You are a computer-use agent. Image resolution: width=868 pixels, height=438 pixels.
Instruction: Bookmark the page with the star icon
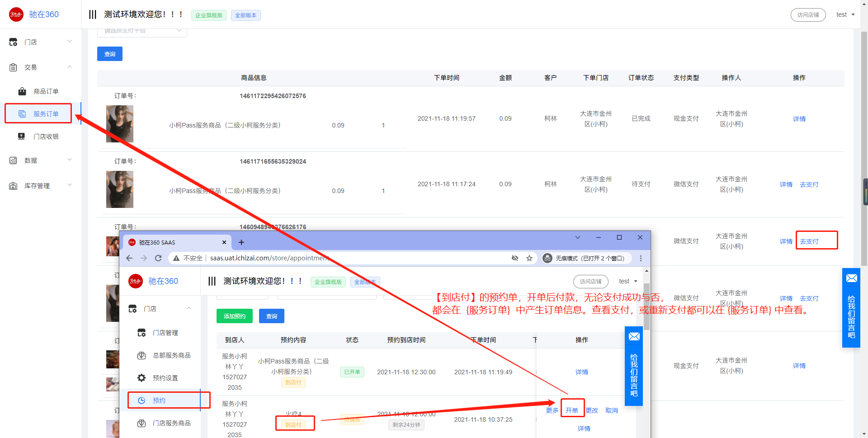(x=529, y=258)
